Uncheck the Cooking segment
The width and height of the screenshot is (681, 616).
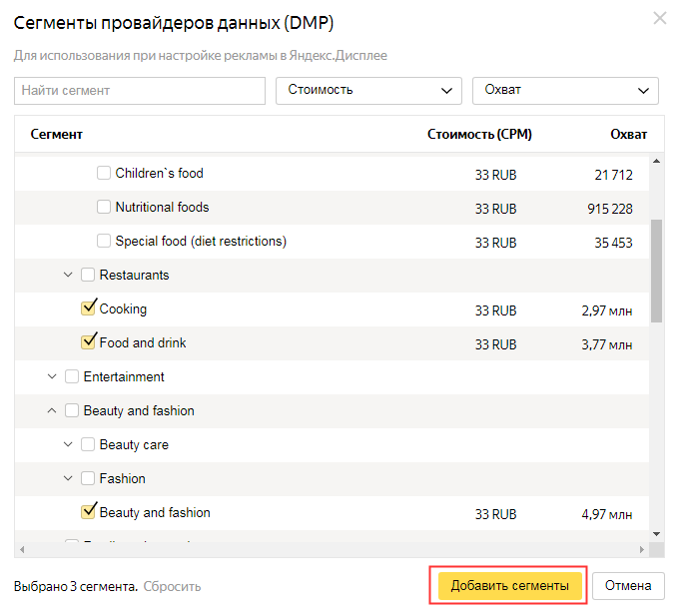[x=88, y=308]
